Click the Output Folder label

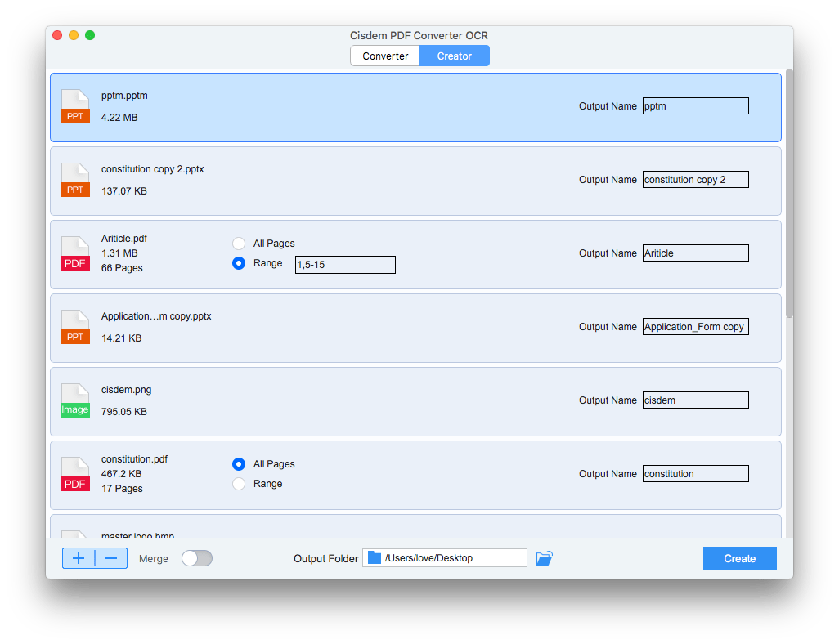point(325,558)
